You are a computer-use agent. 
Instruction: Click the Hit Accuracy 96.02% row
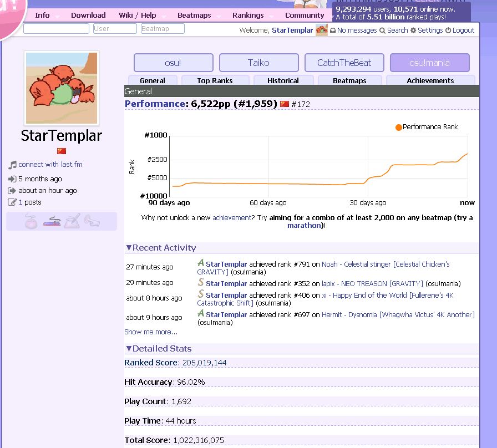(x=301, y=382)
